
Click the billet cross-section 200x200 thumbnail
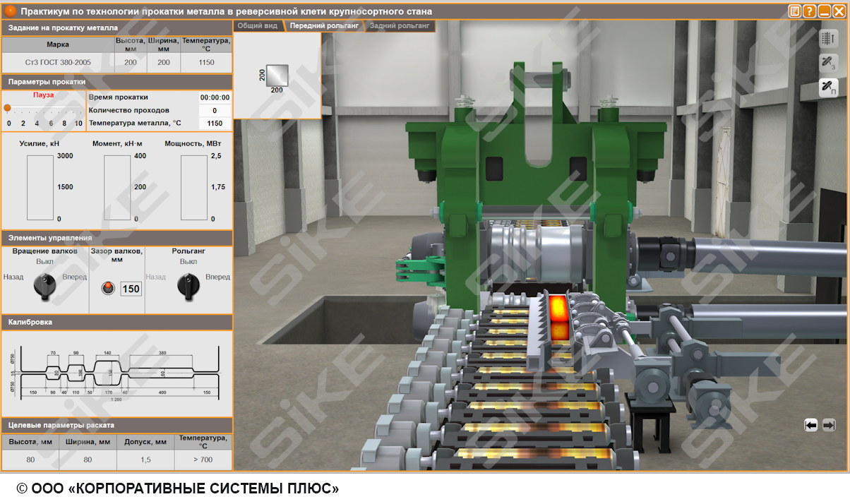[x=277, y=75]
